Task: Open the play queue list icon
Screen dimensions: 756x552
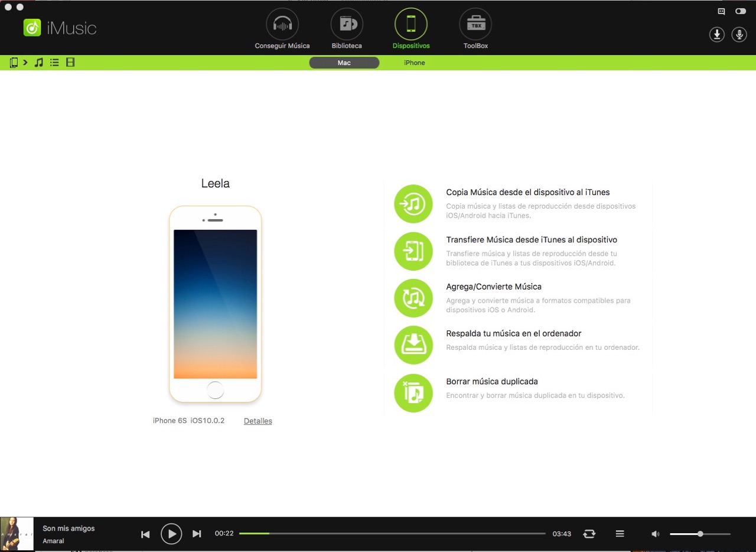Action: [x=620, y=534]
